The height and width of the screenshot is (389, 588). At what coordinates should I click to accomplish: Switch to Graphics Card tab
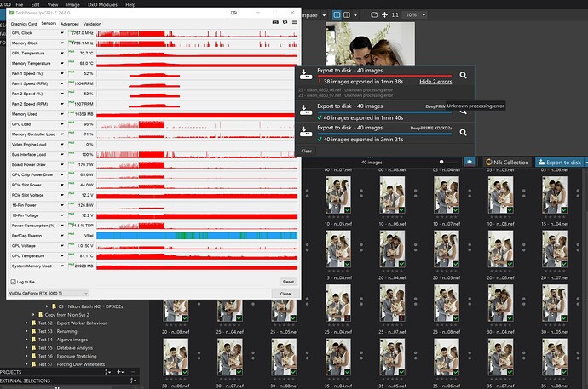(x=24, y=24)
